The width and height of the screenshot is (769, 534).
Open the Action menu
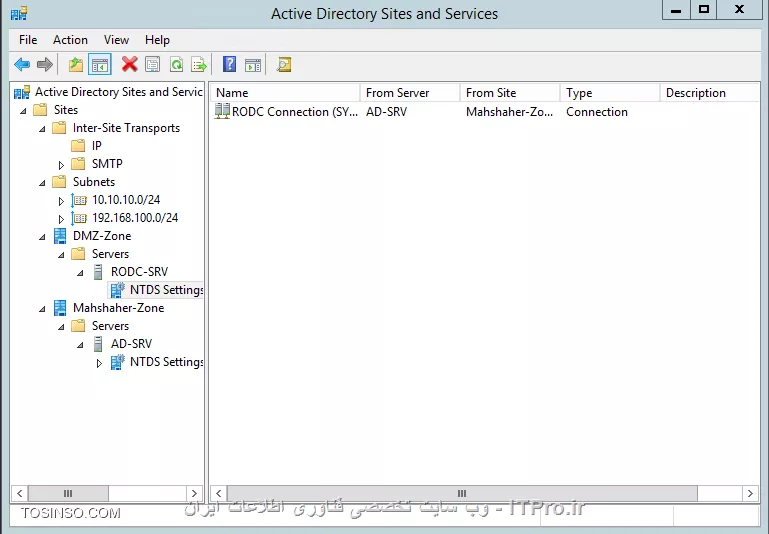tap(70, 40)
